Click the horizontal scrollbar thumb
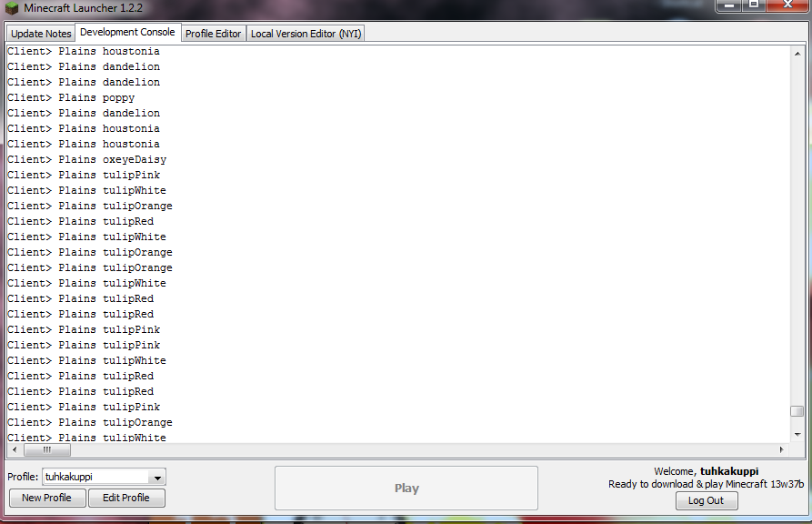Viewport: 812px width, 524px height. click(47, 450)
